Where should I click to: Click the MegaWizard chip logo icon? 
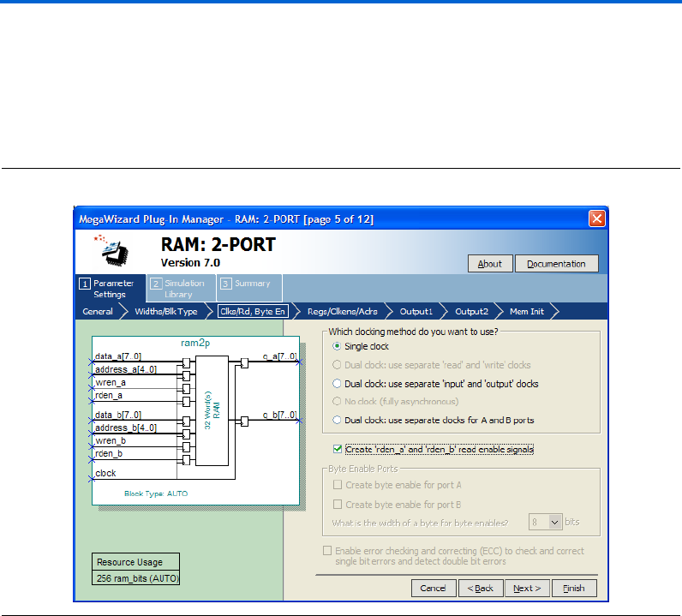112,250
